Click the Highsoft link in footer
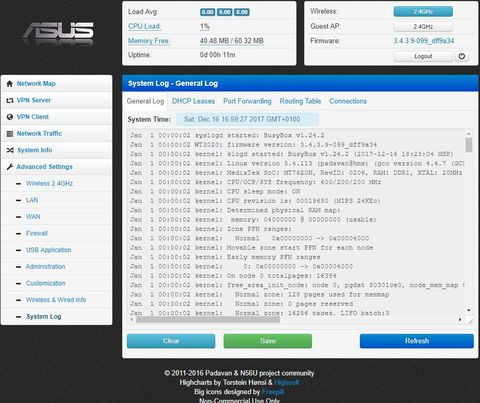Viewport: 480px width, 403px height. click(x=287, y=383)
